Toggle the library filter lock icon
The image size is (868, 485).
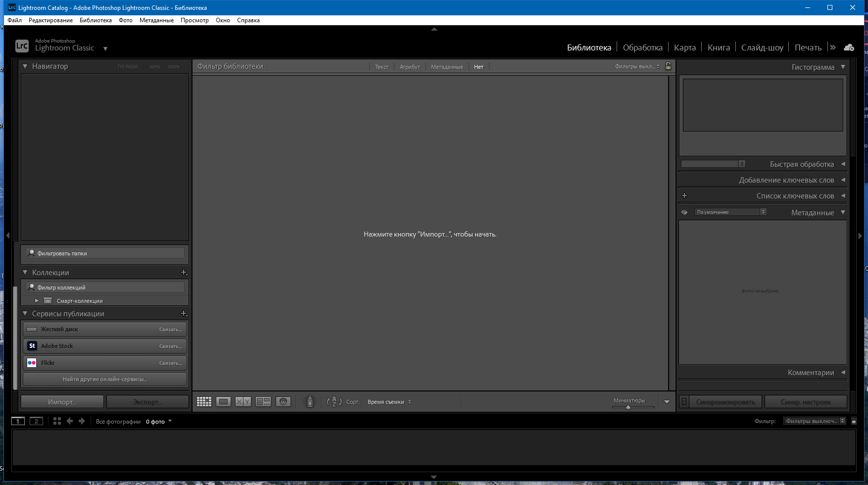668,66
